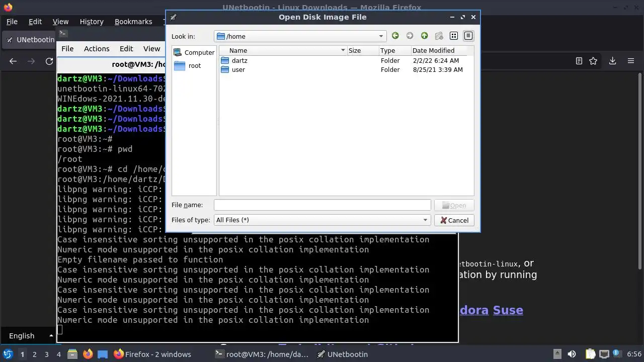Open the terminal's Actions menu

97,49
